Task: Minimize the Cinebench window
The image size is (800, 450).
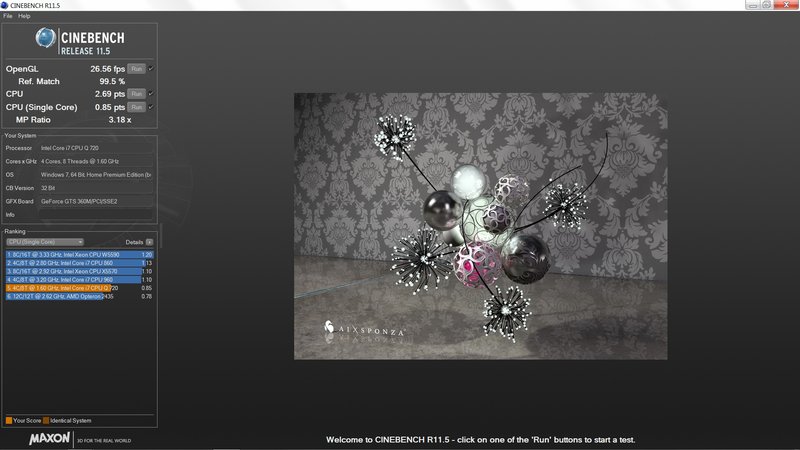Action: [x=753, y=5]
